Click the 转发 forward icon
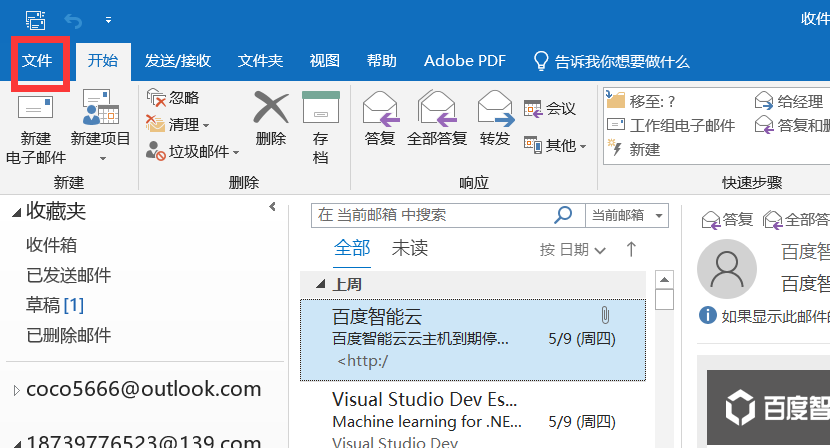 click(495, 108)
